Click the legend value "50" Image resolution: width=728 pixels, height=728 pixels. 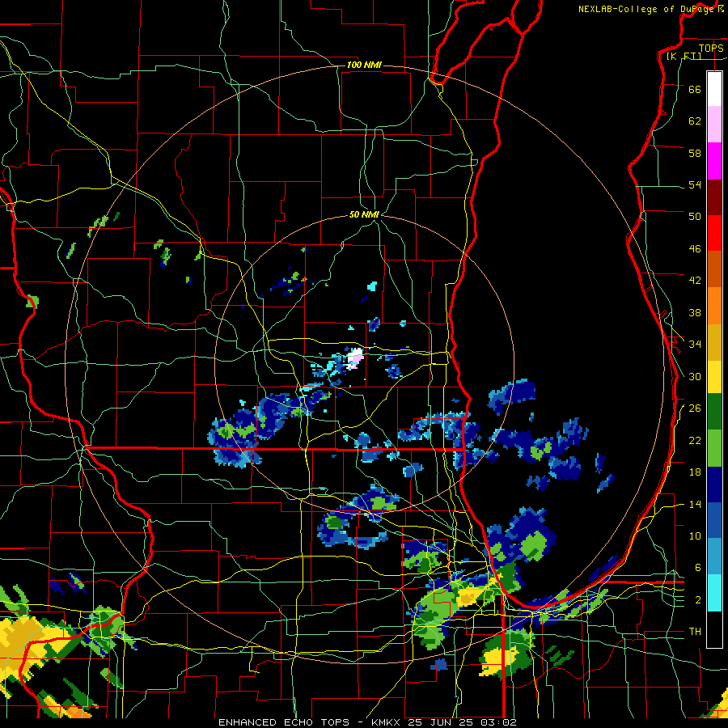[x=695, y=216]
